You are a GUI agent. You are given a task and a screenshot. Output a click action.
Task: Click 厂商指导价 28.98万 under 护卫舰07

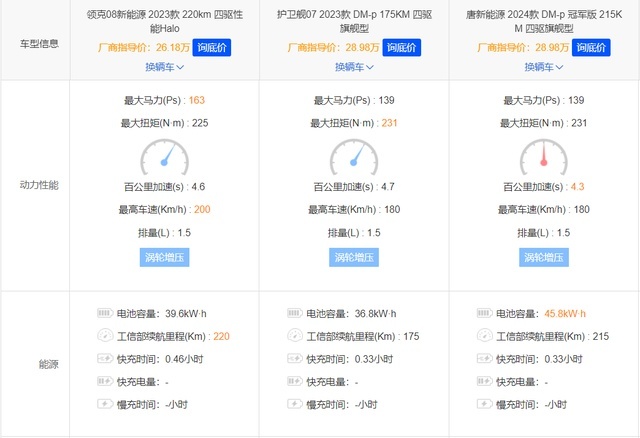[333, 48]
